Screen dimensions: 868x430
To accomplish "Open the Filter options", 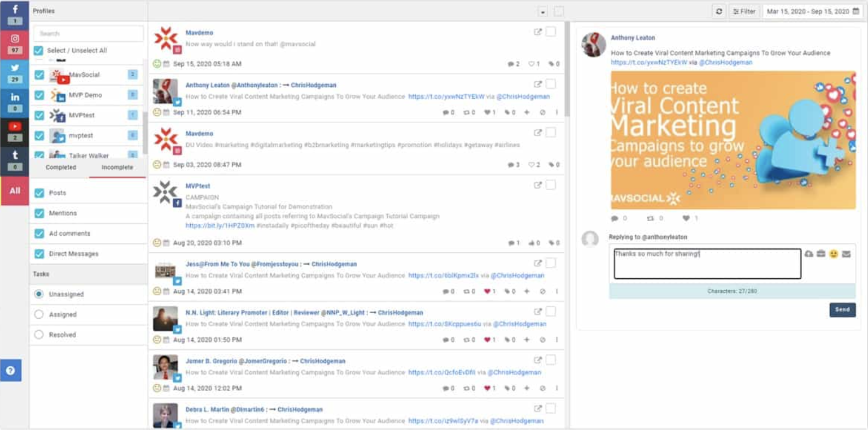I will [745, 11].
